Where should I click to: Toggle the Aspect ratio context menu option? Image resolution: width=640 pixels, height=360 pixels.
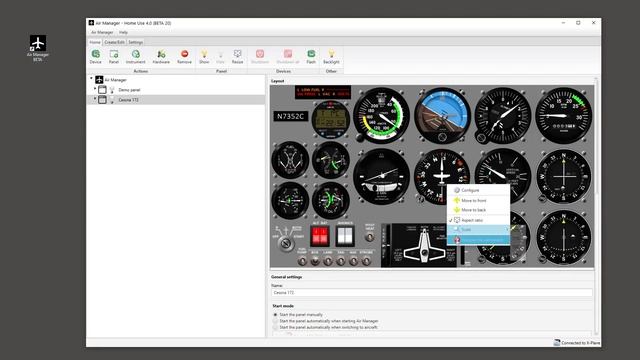(478, 220)
